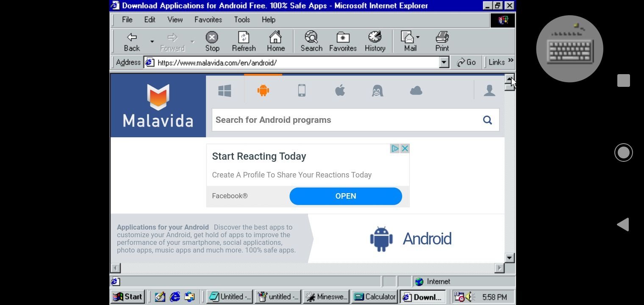Print the current page
The height and width of the screenshot is (305, 644).
[442, 42]
